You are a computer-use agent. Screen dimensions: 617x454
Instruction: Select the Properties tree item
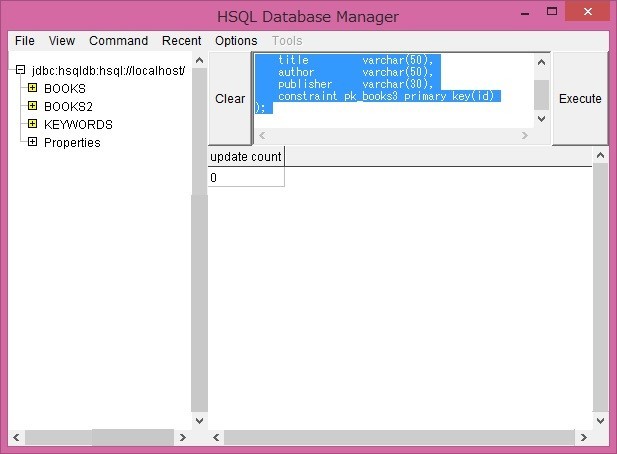click(x=72, y=143)
